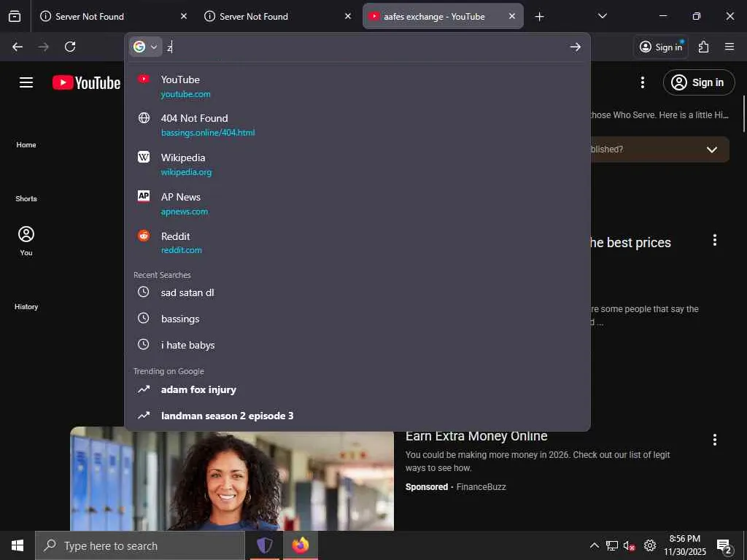This screenshot has height=560, width=747.
Task: Open the notification center icon
Action: pyautogui.click(x=724, y=545)
